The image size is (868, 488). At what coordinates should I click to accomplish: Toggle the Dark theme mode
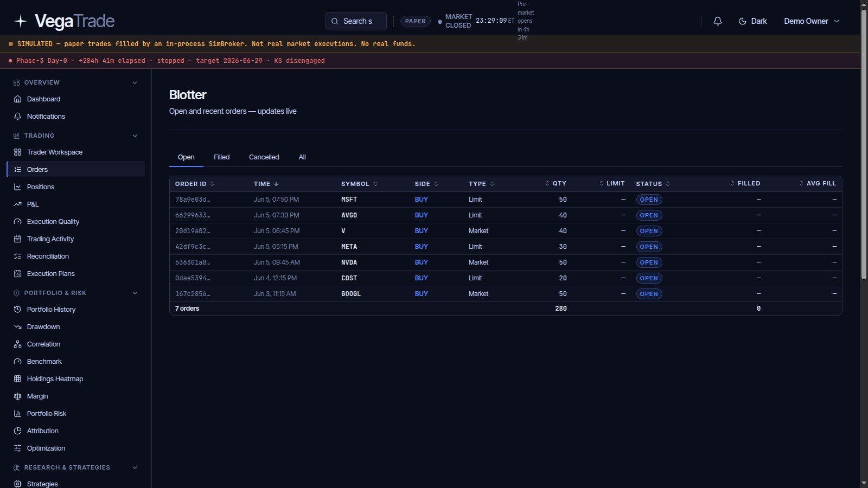(x=752, y=21)
